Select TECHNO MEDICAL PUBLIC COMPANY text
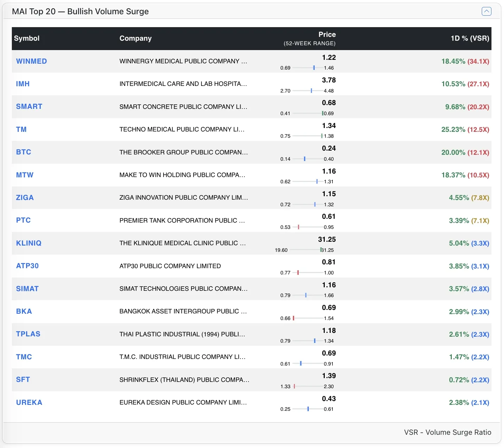Screen dimensions: 504x448 click(x=182, y=129)
